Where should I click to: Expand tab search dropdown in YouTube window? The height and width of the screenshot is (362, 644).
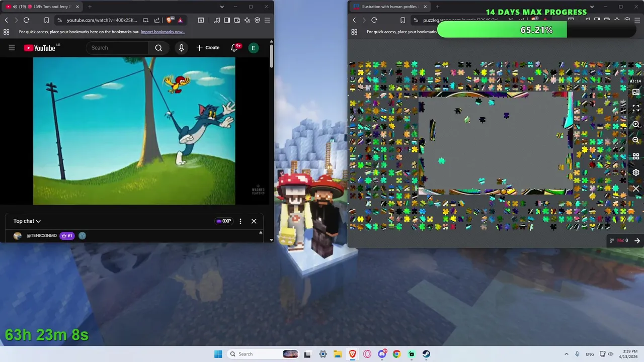222,7
